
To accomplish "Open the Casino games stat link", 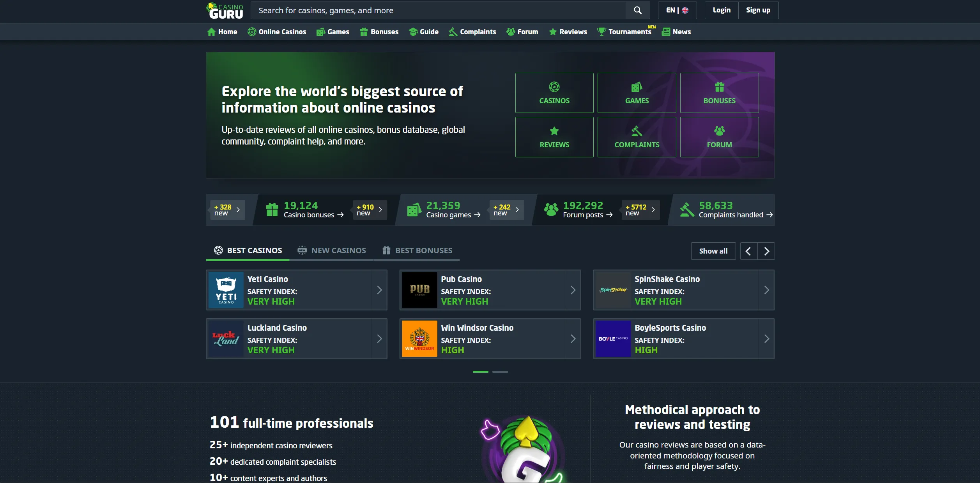I will [453, 215].
